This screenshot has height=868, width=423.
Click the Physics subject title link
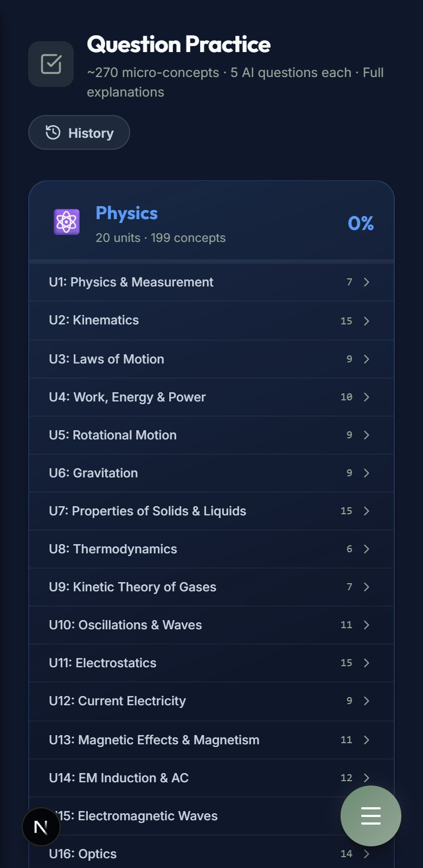(x=126, y=213)
